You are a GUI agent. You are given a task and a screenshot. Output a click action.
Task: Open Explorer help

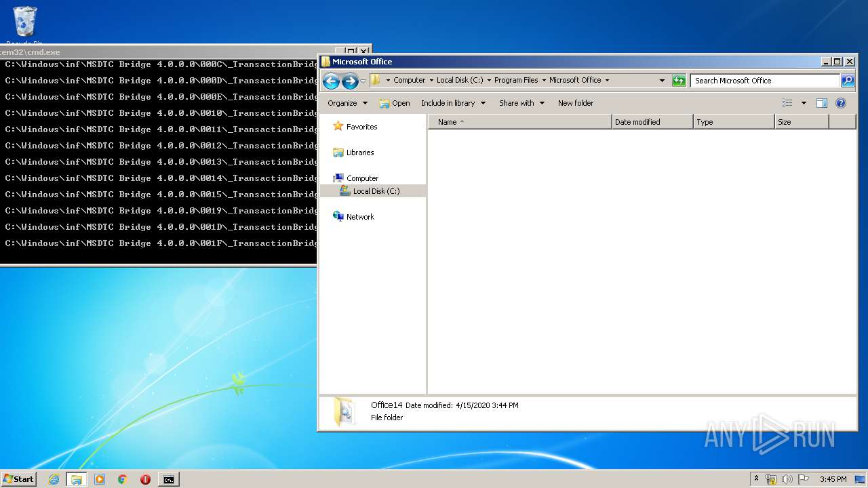click(x=841, y=103)
